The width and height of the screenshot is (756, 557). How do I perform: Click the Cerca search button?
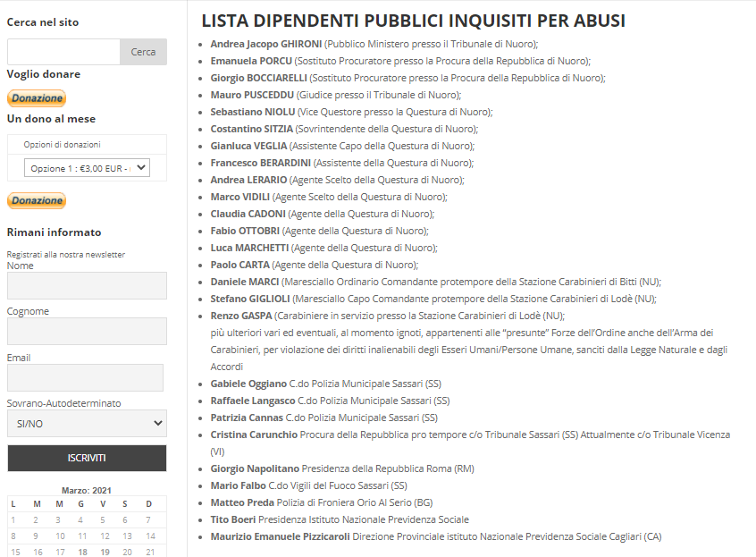[x=143, y=52]
